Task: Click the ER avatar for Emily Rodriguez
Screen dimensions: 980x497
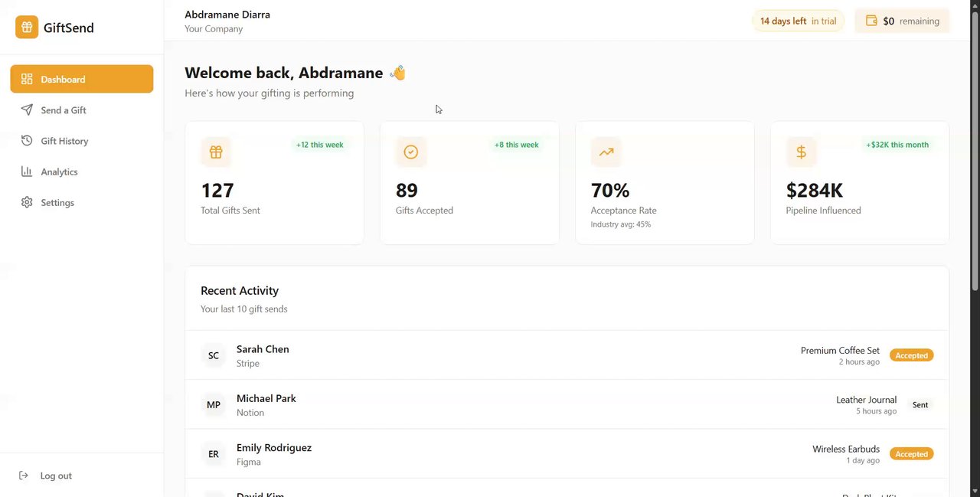Action: tap(214, 454)
